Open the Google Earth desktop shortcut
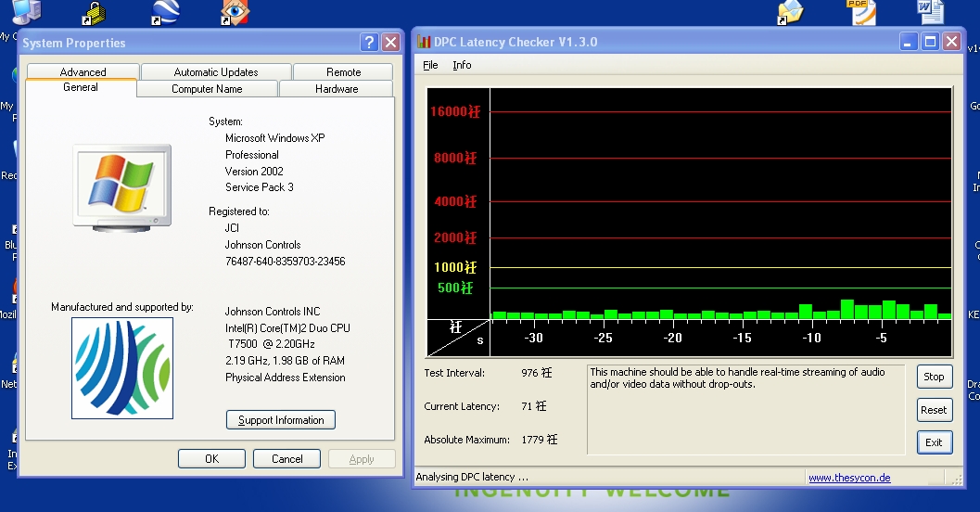Image resolution: width=980 pixels, height=512 pixels. [x=165, y=12]
